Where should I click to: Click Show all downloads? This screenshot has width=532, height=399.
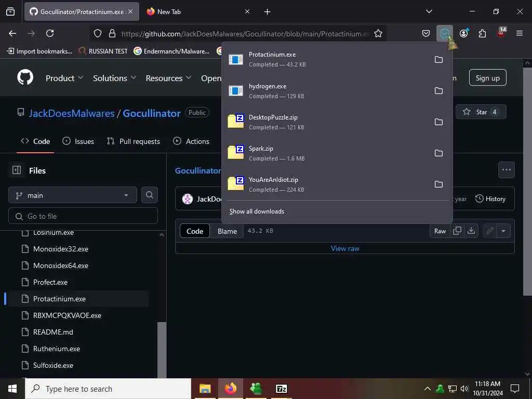(257, 211)
